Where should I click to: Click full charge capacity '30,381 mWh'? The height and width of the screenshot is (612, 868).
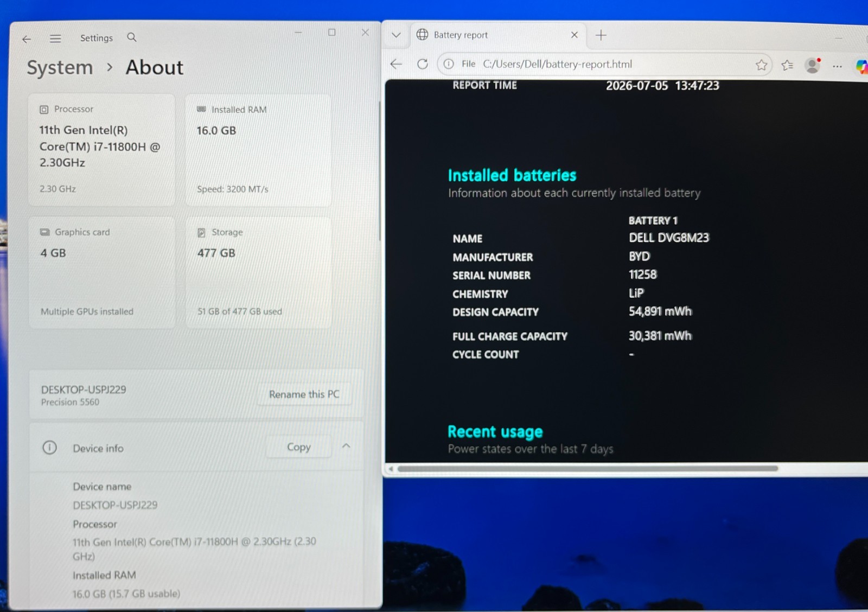coord(660,336)
